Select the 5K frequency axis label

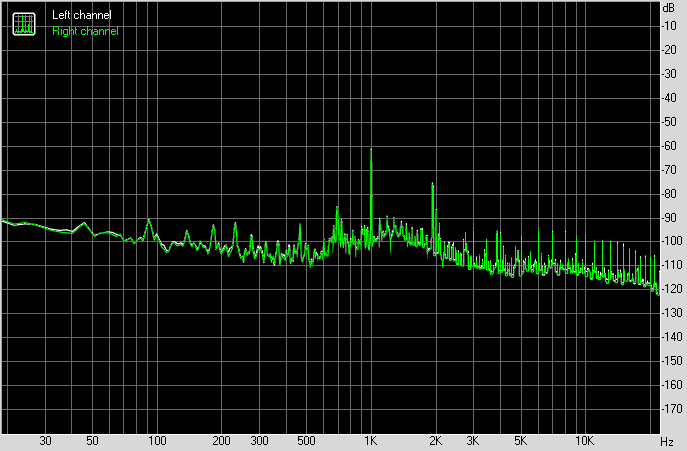521,440
